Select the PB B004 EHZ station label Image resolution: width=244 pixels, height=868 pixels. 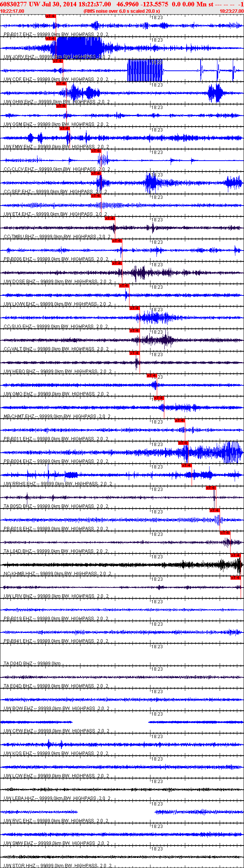18,461
